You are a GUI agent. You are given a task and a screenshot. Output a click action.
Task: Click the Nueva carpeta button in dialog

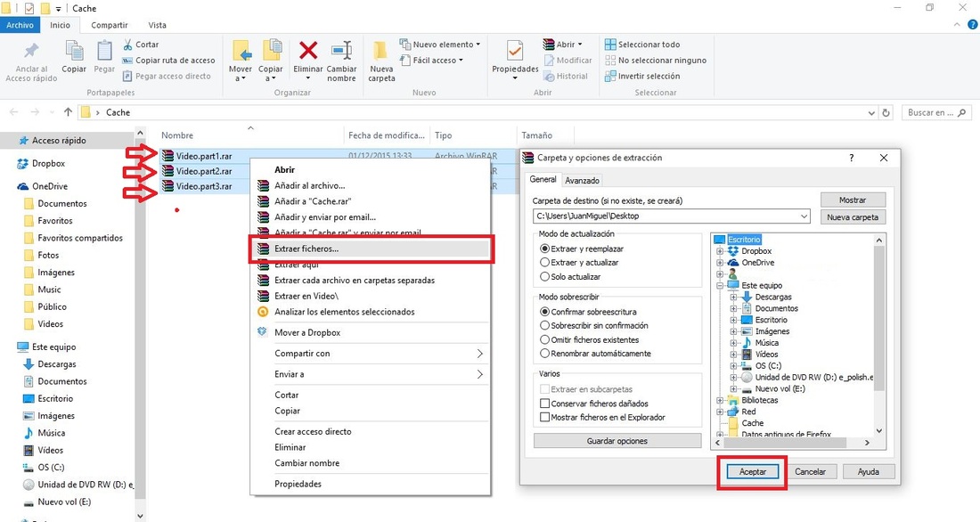click(853, 217)
